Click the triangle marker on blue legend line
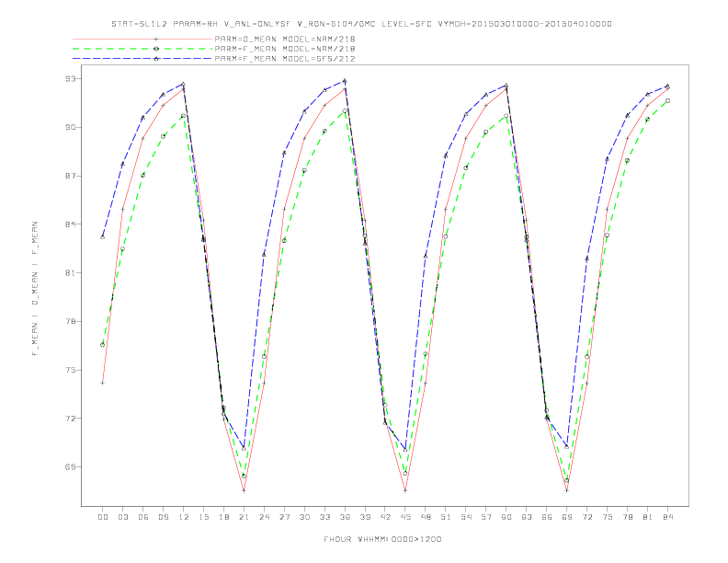This screenshot has width=728, height=563. point(156,59)
